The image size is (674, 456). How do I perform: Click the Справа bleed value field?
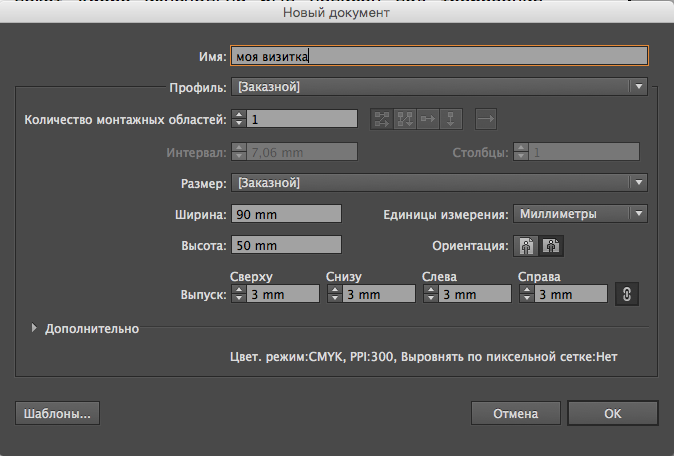point(571,294)
